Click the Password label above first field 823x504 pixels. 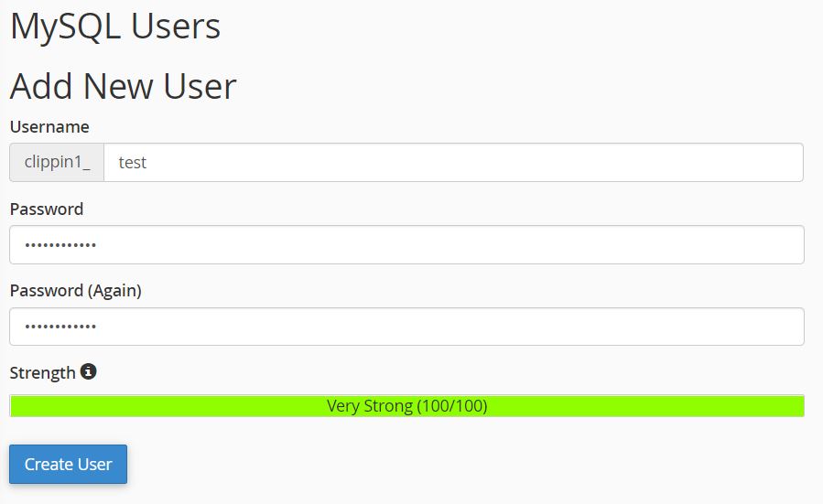[47, 209]
